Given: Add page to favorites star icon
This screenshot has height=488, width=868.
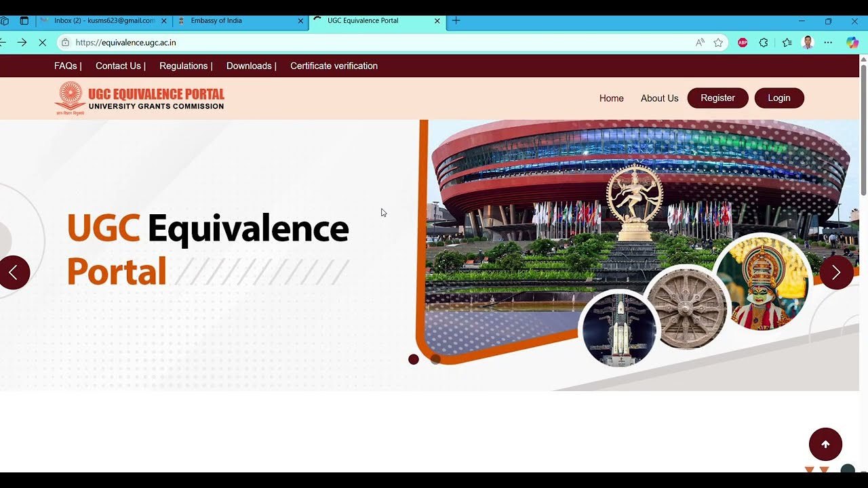Looking at the screenshot, I should click(x=718, y=42).
